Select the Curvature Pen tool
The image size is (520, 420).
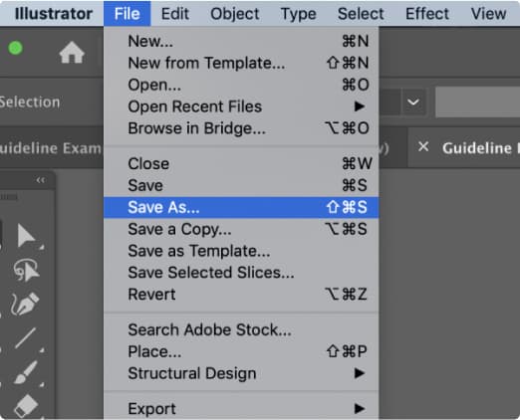[x=25, y=304]
